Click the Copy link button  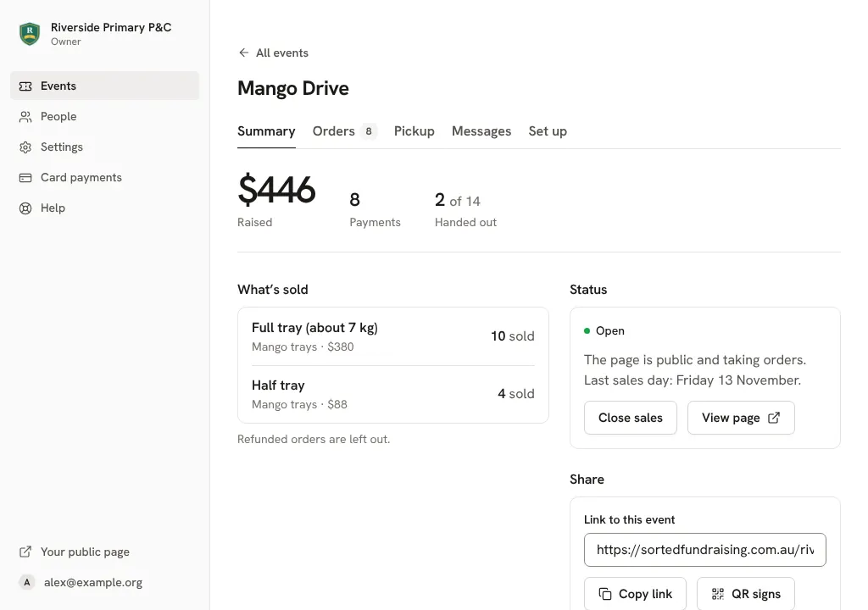[635, 594]
